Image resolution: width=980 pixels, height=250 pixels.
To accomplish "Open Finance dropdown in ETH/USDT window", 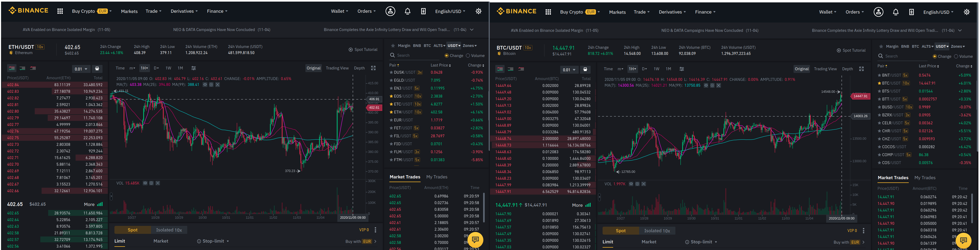I will coord(217,11).
